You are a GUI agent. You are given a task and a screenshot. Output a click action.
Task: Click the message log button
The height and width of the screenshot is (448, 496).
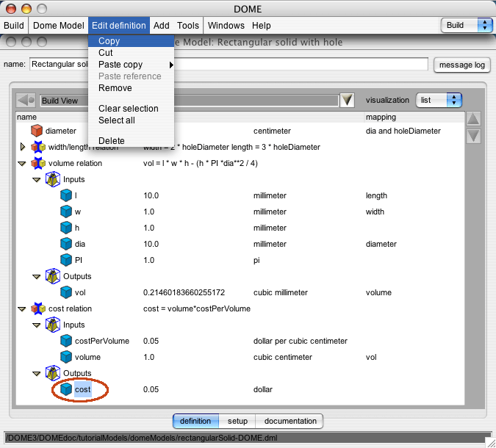click(x=462, y=65)
